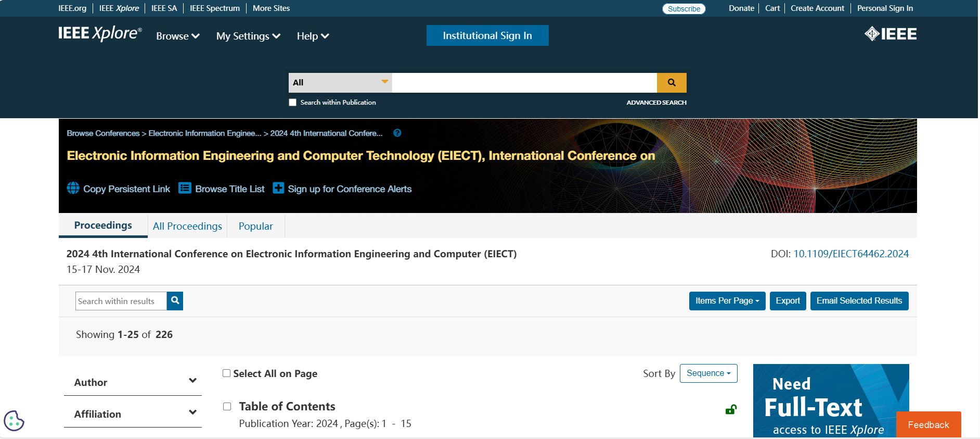Click the Conference Alerts plus icon
The image size is (980, 439).
(x=278, y=188)
